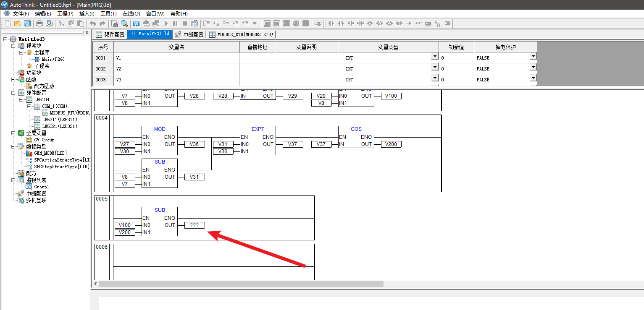Click the redo arrow icon
644x310 pixels.
(x=103, y=23)
